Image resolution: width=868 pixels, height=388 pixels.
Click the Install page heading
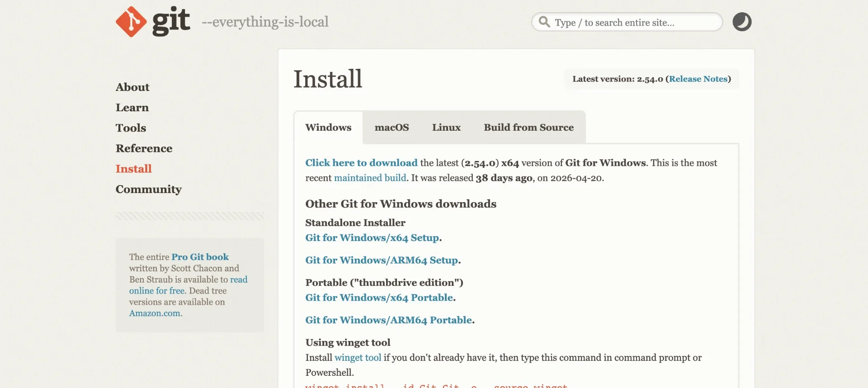pyautogui.click(x=328, y=79)
